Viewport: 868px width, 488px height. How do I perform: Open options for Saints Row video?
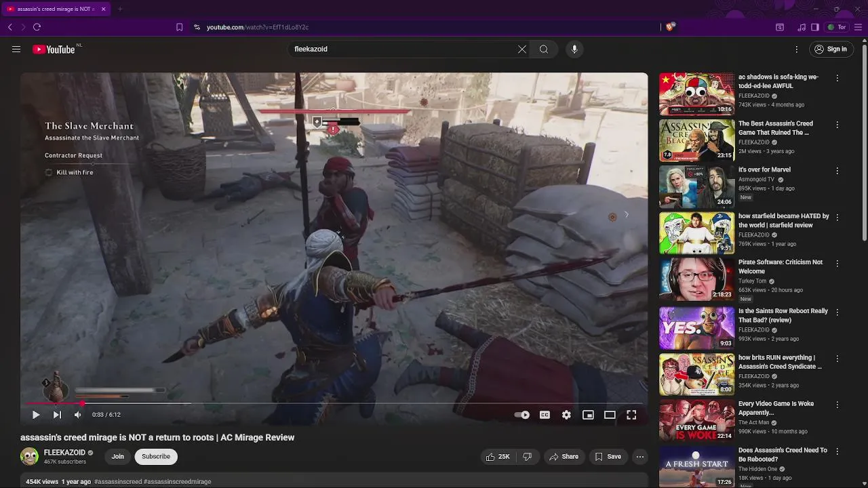(837, 312)
